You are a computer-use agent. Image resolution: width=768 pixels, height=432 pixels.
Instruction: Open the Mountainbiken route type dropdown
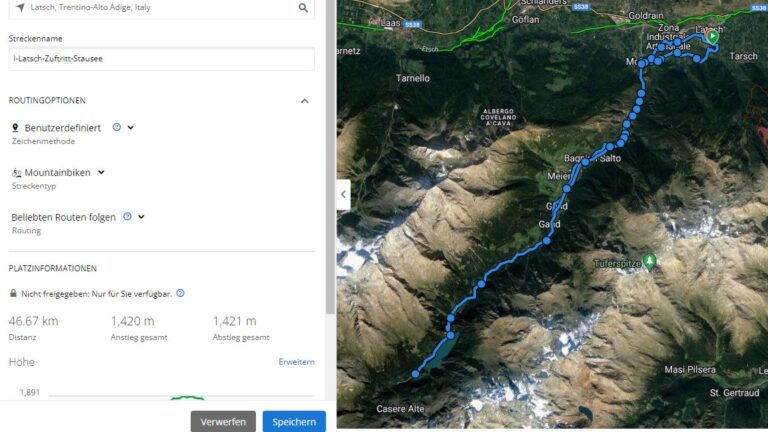point(101,172)
